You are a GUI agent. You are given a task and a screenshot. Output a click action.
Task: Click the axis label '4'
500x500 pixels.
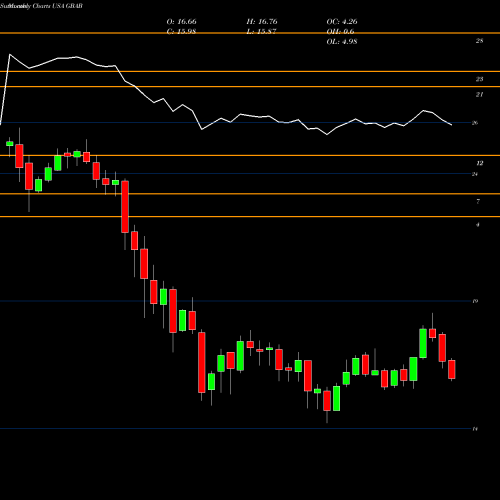point(478,225)
